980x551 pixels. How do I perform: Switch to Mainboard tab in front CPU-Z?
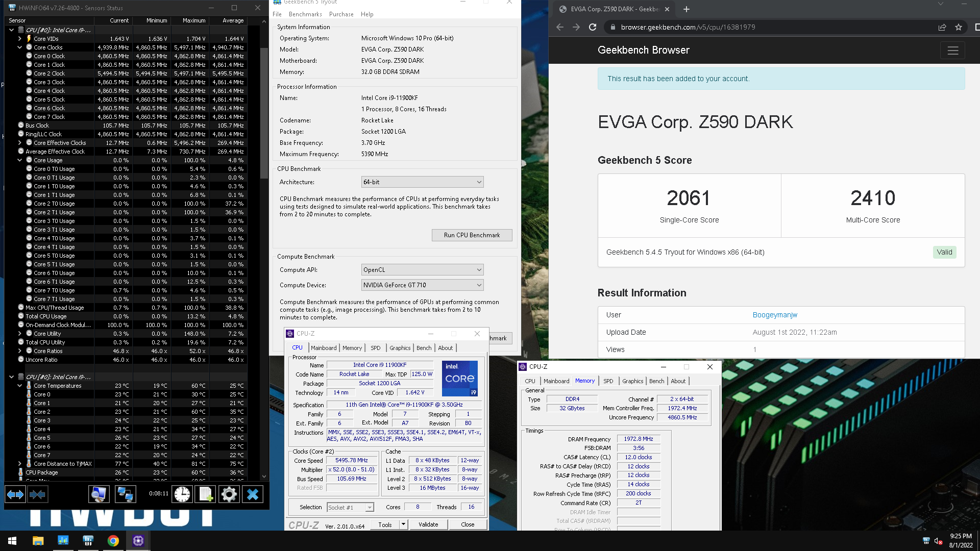324,348
